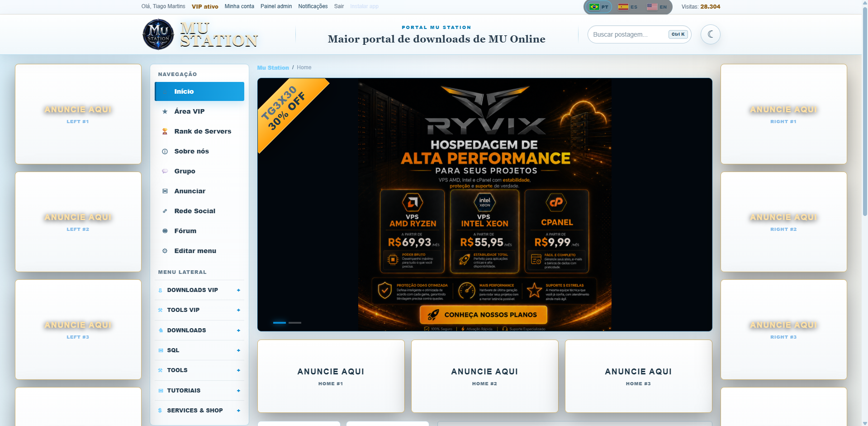868x426 pixels.
Task: Open the Painel admin link
Action: point(276,6)
